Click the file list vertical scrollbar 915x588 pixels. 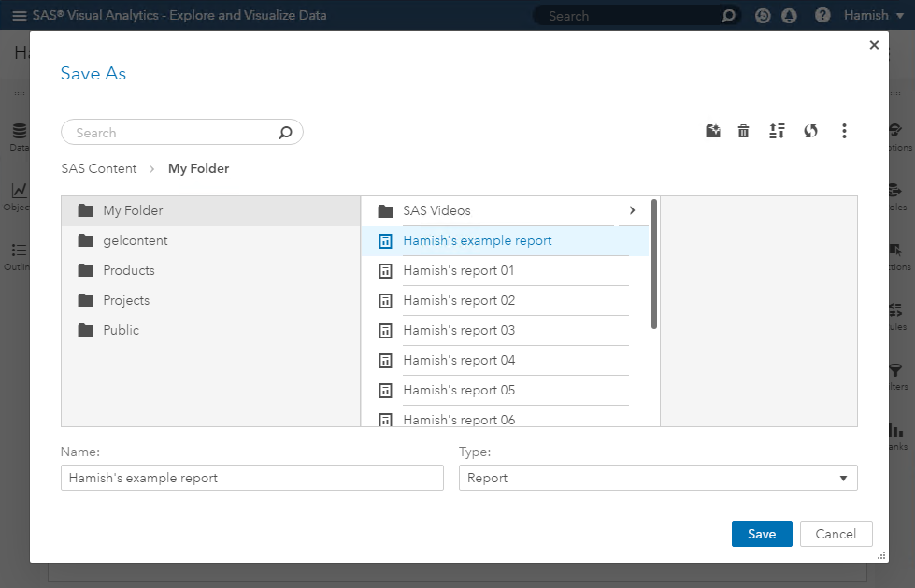pos(654,264)
